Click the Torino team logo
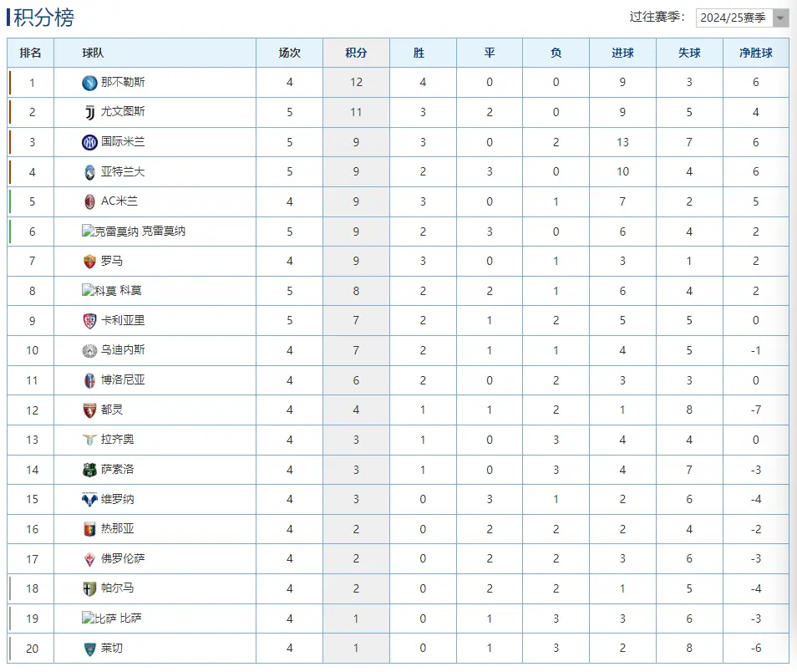The width and height of the screenshot is (797, 672). [x=89, y=410]
